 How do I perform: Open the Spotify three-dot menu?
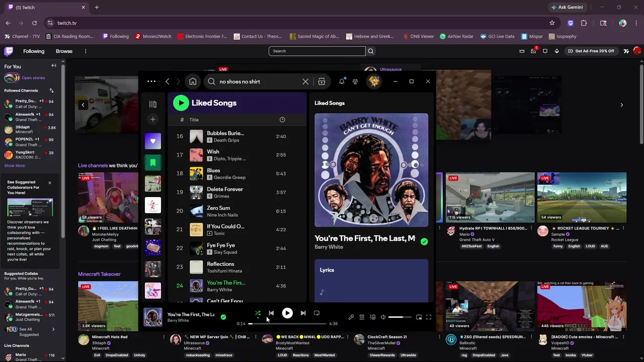(151, 81)
